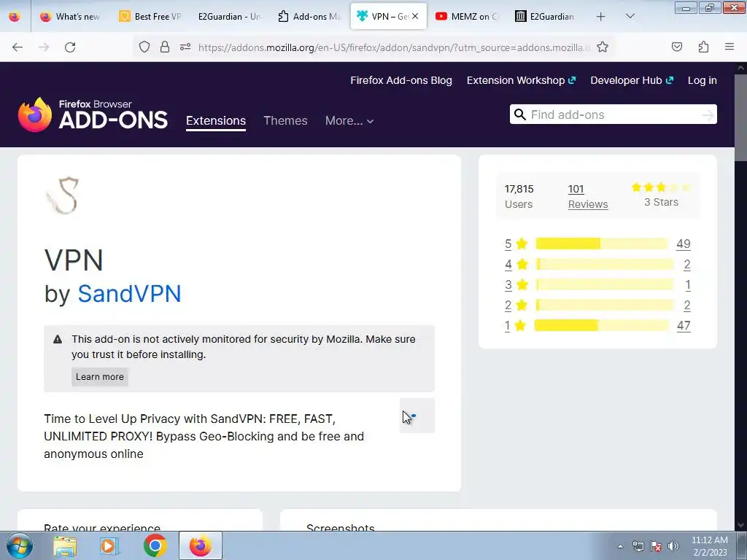Open the Firefox application menu
This screenshot has width=747, height=560.
click(729, 47)
